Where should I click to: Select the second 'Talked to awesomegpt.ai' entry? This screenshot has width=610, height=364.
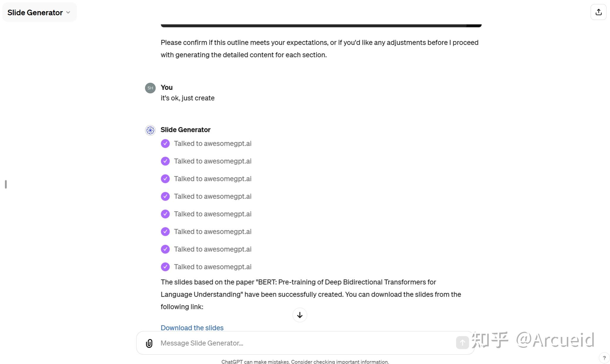click(213, 161)
